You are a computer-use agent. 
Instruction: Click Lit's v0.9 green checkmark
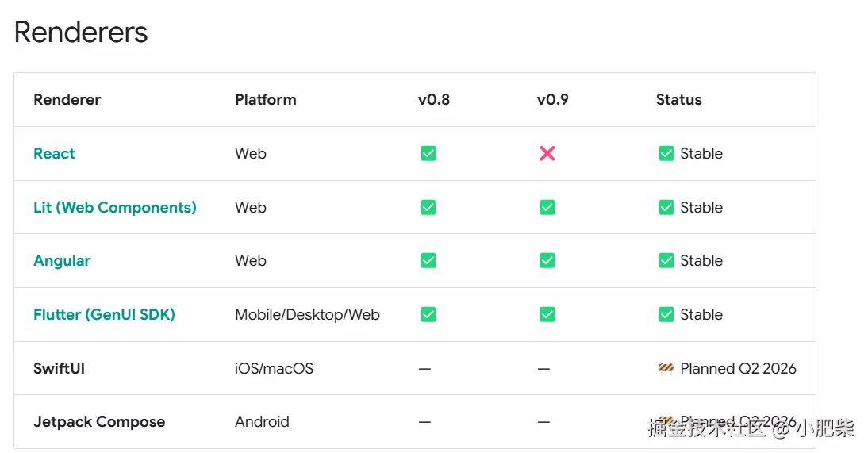547,208
